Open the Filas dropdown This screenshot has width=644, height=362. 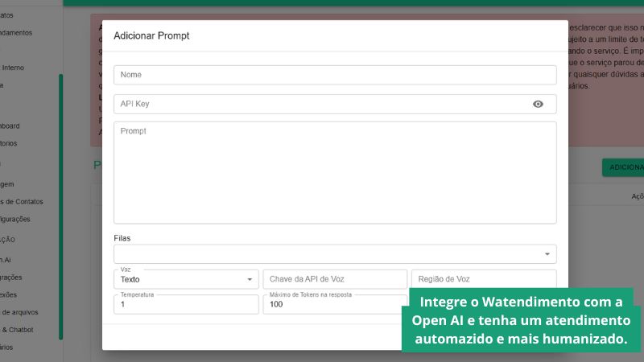click(x=335, y=254)
